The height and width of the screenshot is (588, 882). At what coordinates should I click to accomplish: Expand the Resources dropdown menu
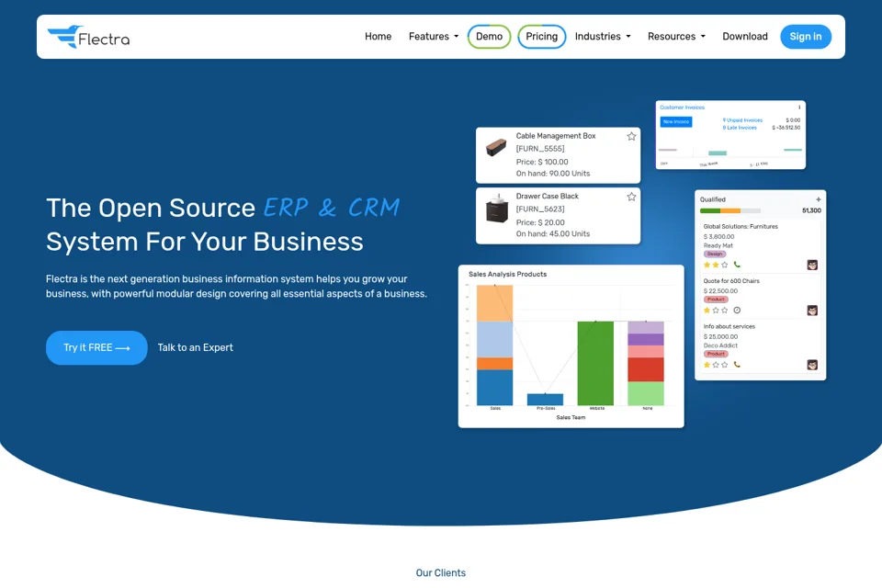pos(676,37)
